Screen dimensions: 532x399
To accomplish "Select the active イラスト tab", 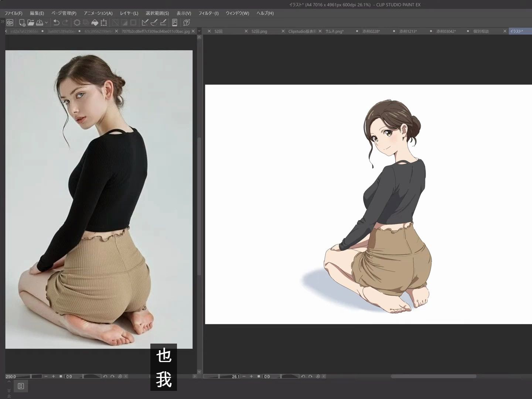I will coord(520,31).
